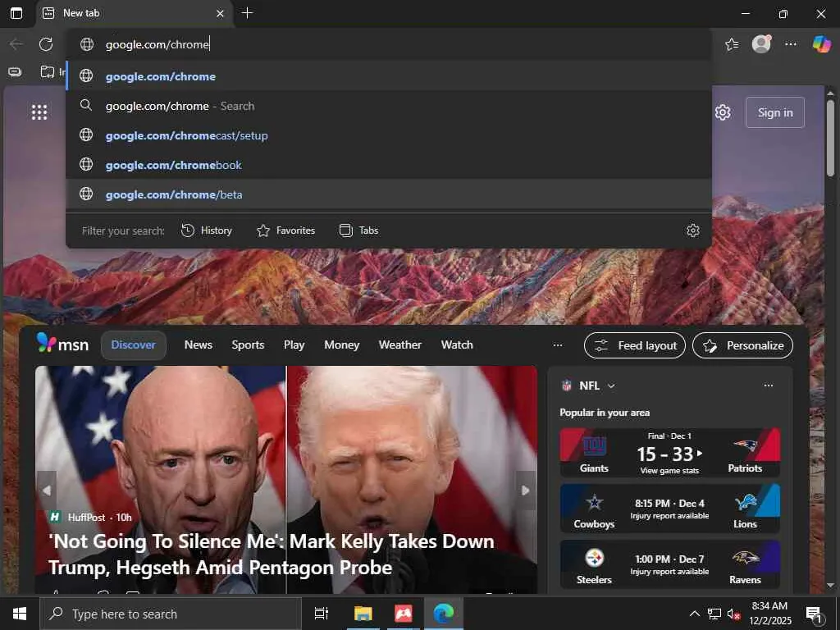Open the Mark Kelly headline article
This screenshot has height=630, width=840.
(272, 554)
